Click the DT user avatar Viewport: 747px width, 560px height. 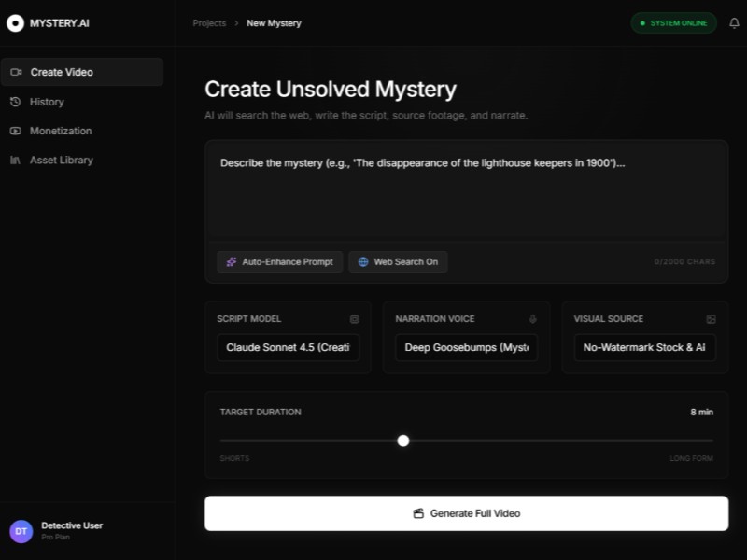tap(21, 531)
